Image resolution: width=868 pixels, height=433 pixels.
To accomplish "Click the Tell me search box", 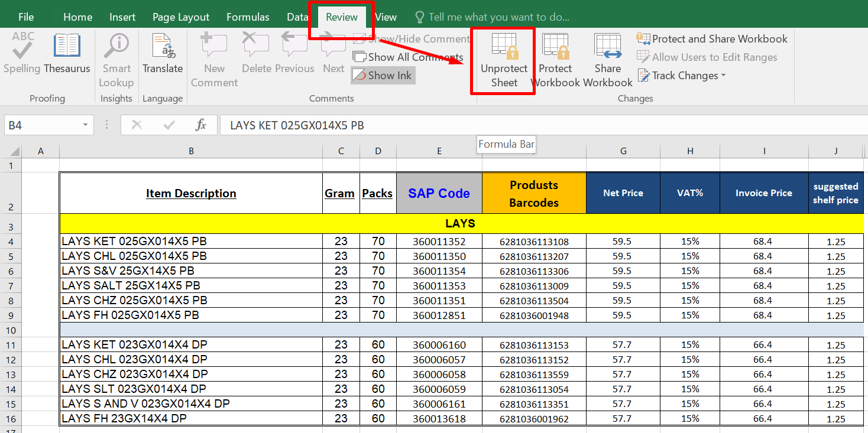I will tap(498, 17).
